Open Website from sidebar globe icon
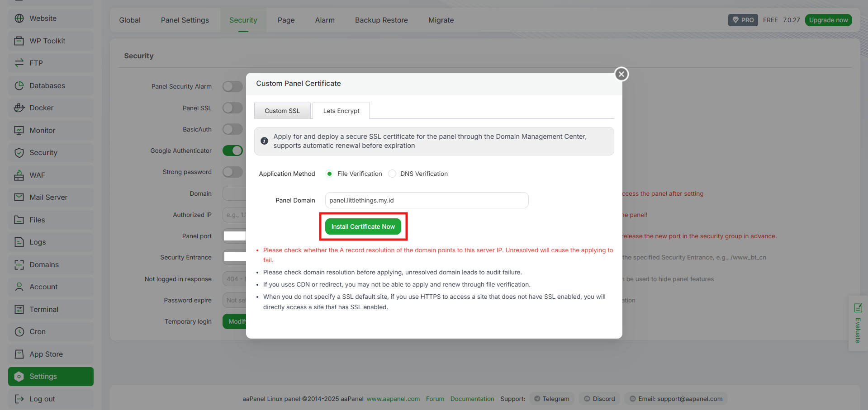Image resolution: width=868 pixels, height=410 pixels. [19, 19]
